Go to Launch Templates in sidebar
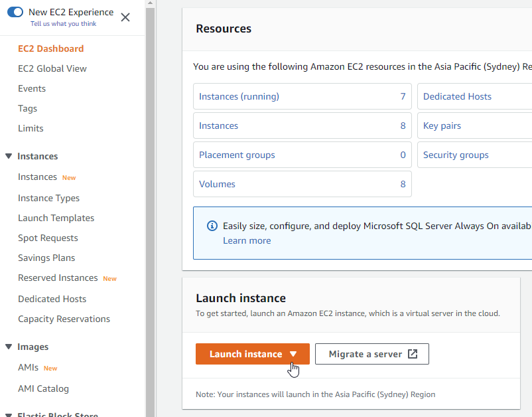This screenshot has height=417, width=532. click(56, 218)
